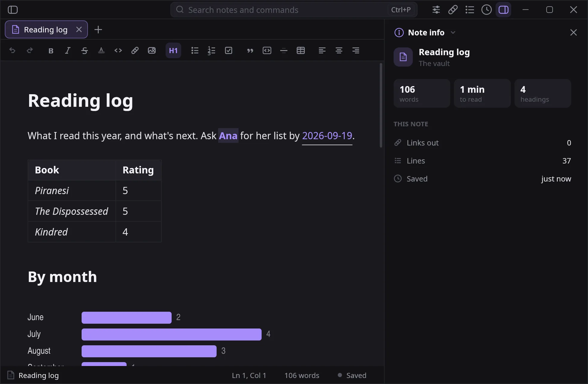Toggle the right sidebar panel icon
This screenshot has width=588, height=384.
(503, 10)
